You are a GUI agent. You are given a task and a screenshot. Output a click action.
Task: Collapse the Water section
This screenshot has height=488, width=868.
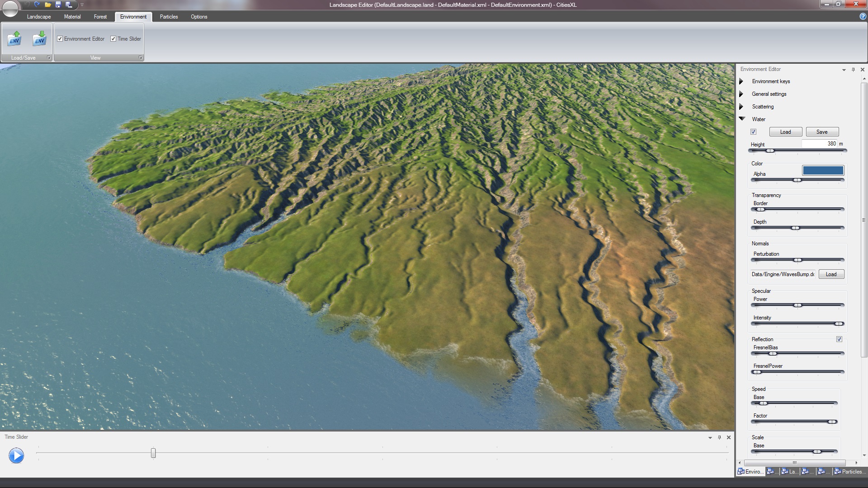pos(742,118)
